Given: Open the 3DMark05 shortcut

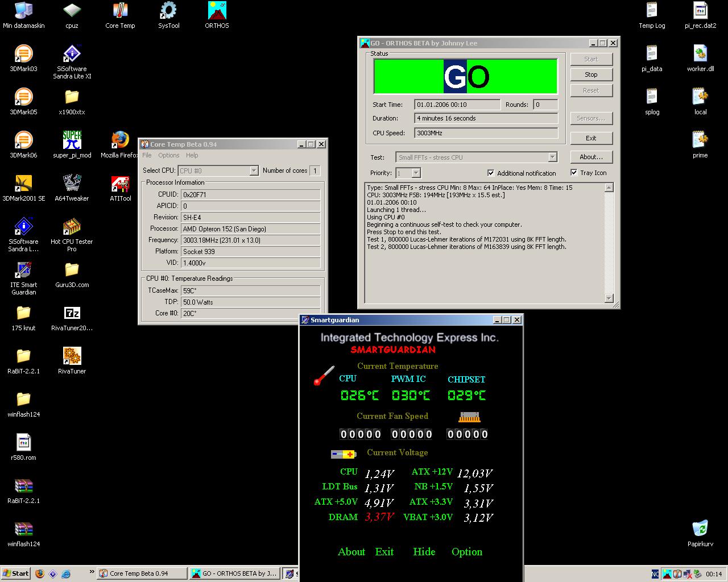Looking at the screenshot, I should tap(23, 102).
